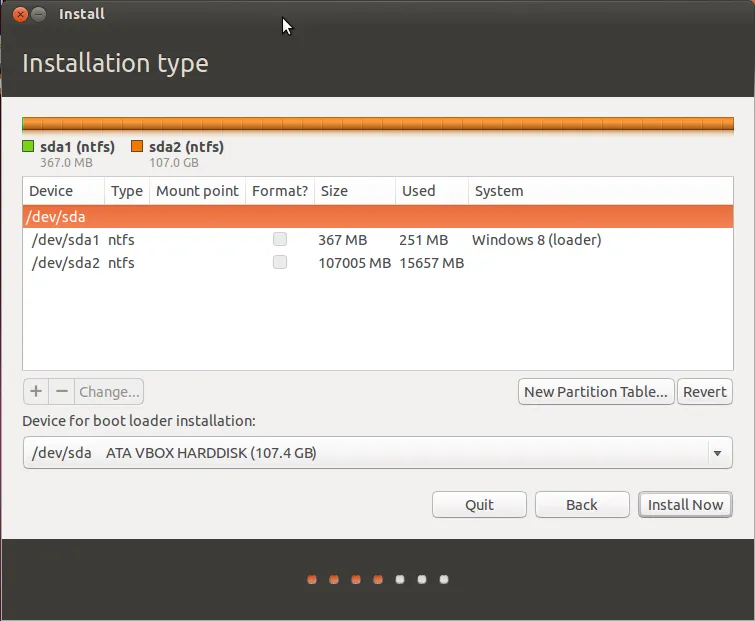
Task: Click the Change... partition button
Action: tap(109, 391)
